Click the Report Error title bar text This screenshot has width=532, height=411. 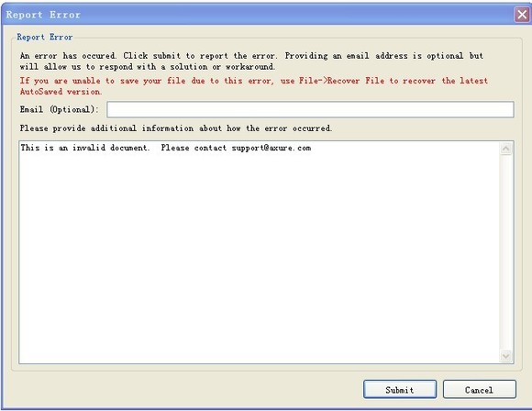43,15
